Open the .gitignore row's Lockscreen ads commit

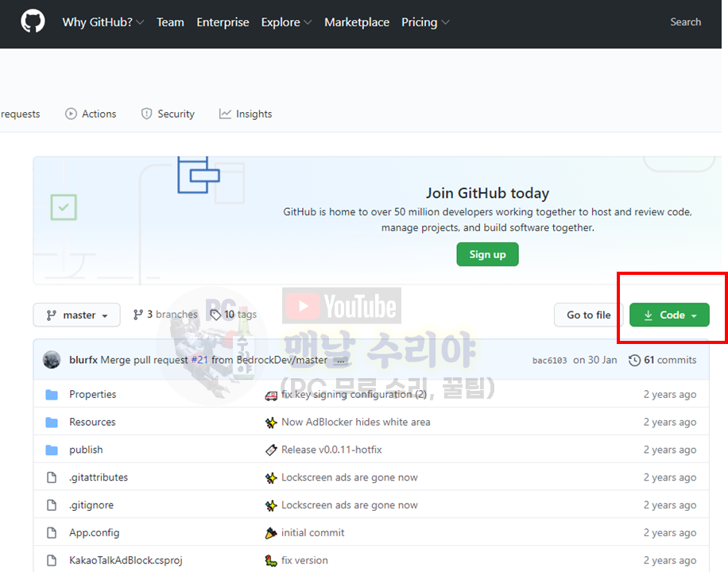[349, 505]
